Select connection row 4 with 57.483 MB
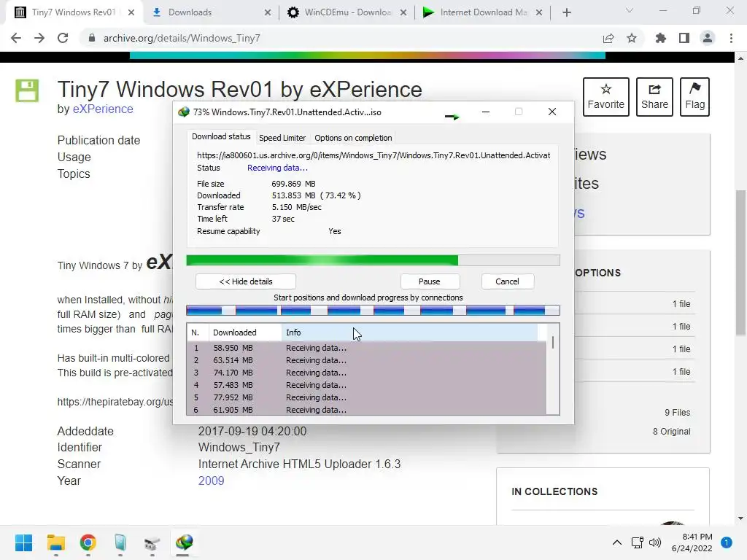 click(366, 385)
